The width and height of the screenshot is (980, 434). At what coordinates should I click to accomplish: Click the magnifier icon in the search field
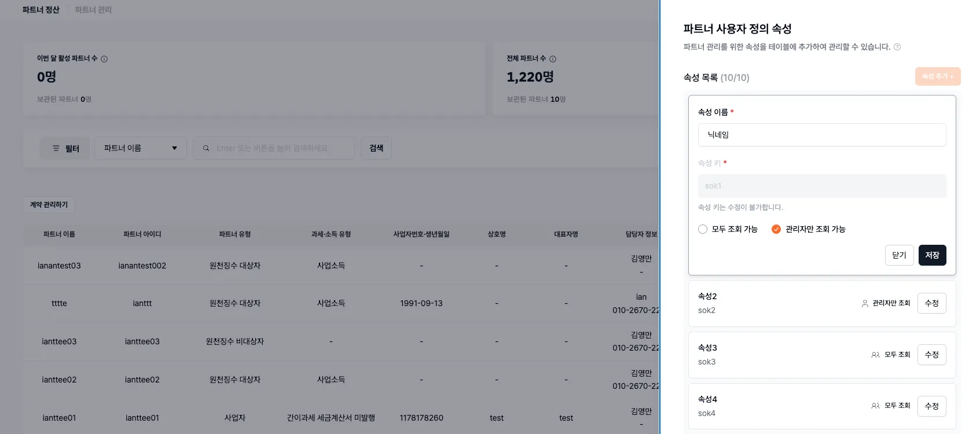[206, 148]
